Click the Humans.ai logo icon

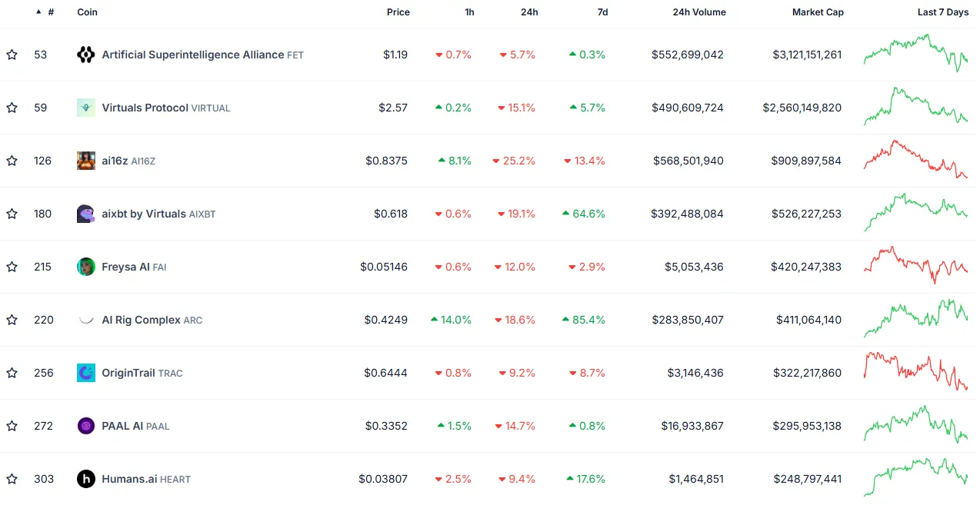tap(86, 479)
